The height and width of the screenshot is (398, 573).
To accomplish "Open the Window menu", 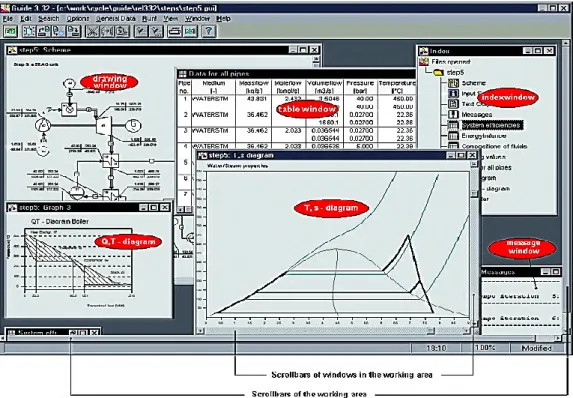I will (x=197, y=19).
